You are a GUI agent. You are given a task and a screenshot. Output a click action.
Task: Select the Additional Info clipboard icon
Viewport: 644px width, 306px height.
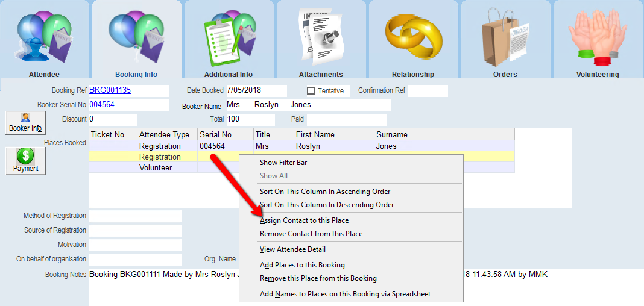tap(229, 37)
